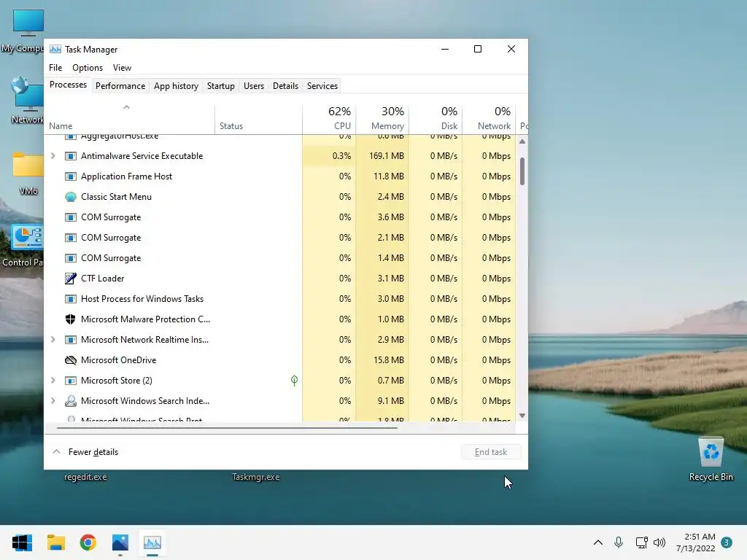Open the Windows Start button
This screenshot has width=747, height=560.
[22, 542]
